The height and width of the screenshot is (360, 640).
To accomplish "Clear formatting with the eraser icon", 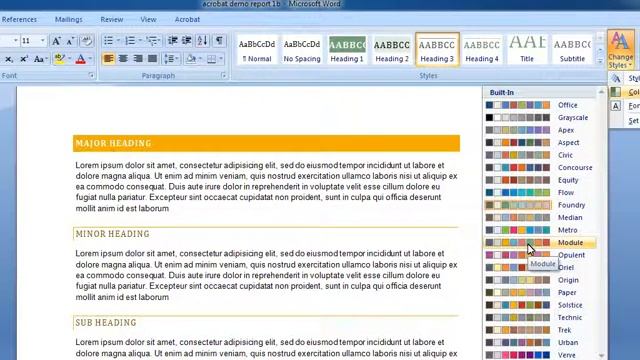I will coord(86,41).
